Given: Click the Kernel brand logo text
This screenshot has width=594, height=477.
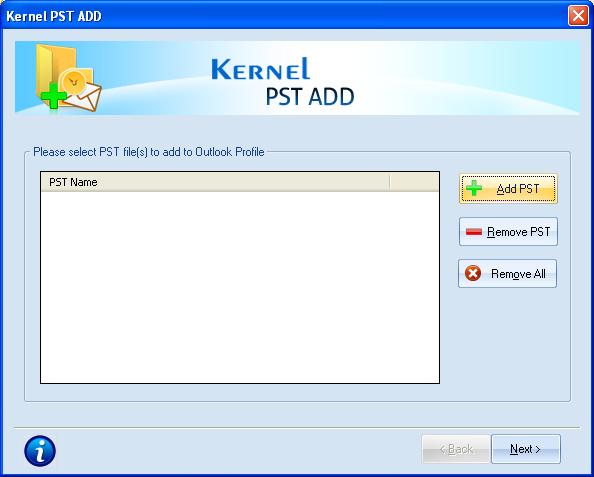Looking at the screenshot, I should [261, 69].
